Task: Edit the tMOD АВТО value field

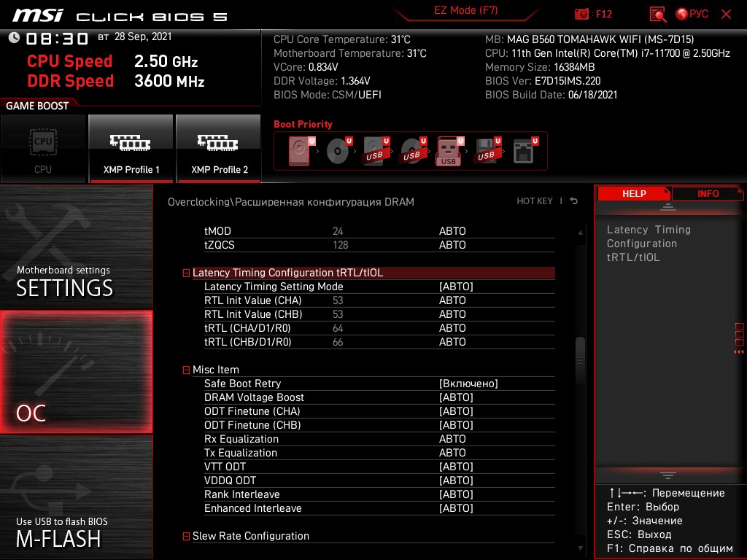Action: [x=452, y=231]
